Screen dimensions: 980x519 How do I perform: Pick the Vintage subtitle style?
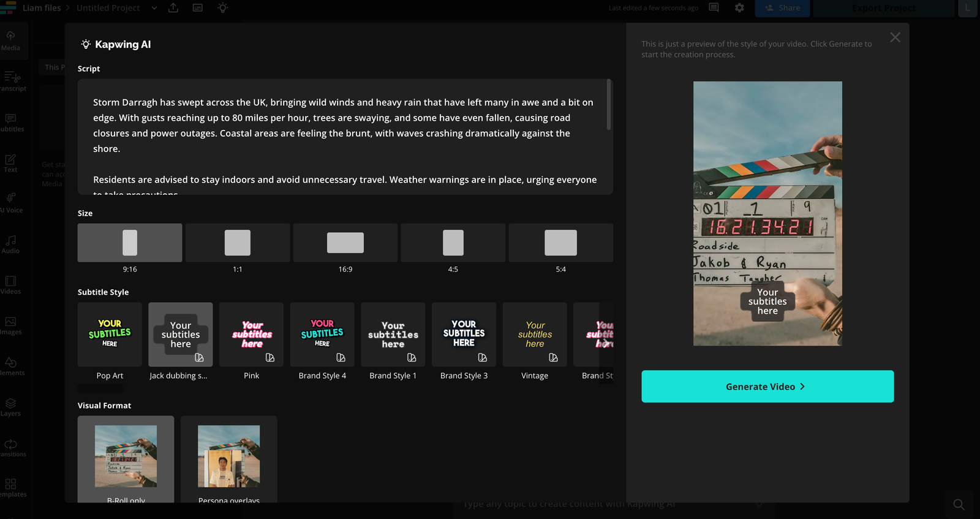point(535,335)
